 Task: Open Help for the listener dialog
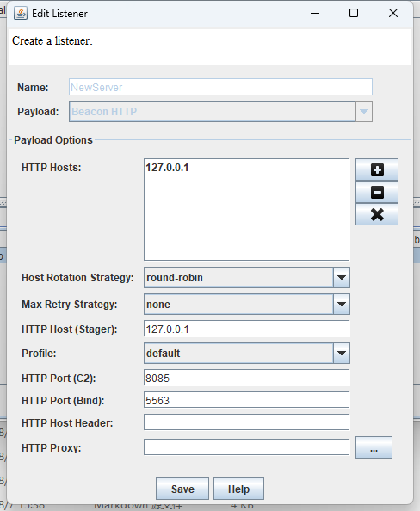pyautogui.click(x=238, y=489)
